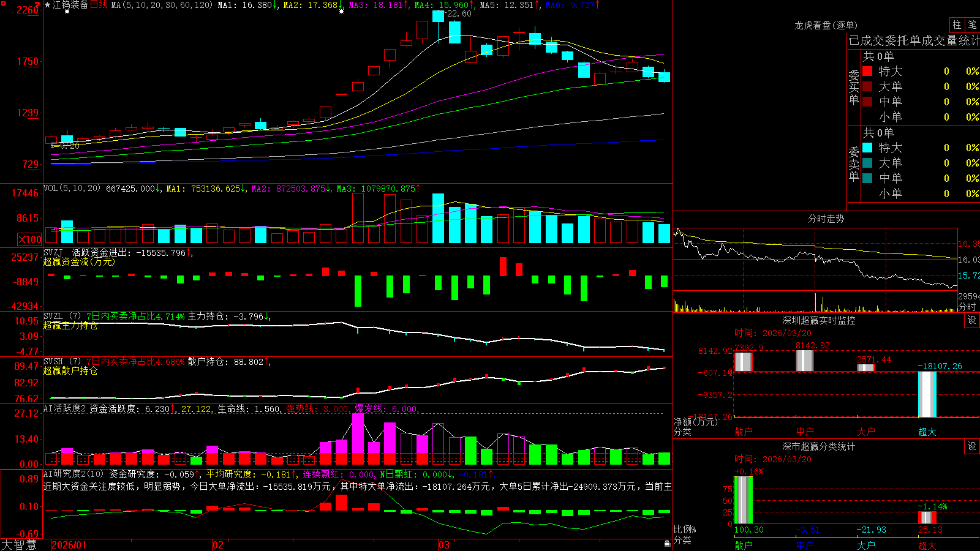Viewport: 980px width, 551px height.
Task: Click the AI研究度2(10) indicator name
Action: coord(73,474)
